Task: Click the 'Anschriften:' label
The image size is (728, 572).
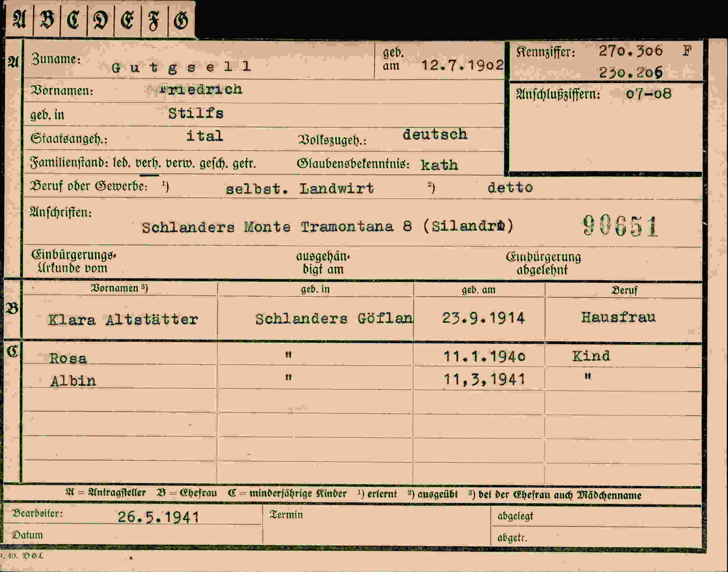Action: [x=61, y=212]
